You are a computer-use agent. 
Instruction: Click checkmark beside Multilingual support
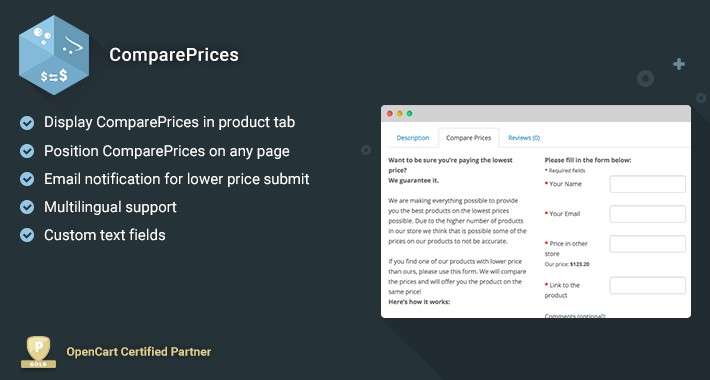pos(27,207)
